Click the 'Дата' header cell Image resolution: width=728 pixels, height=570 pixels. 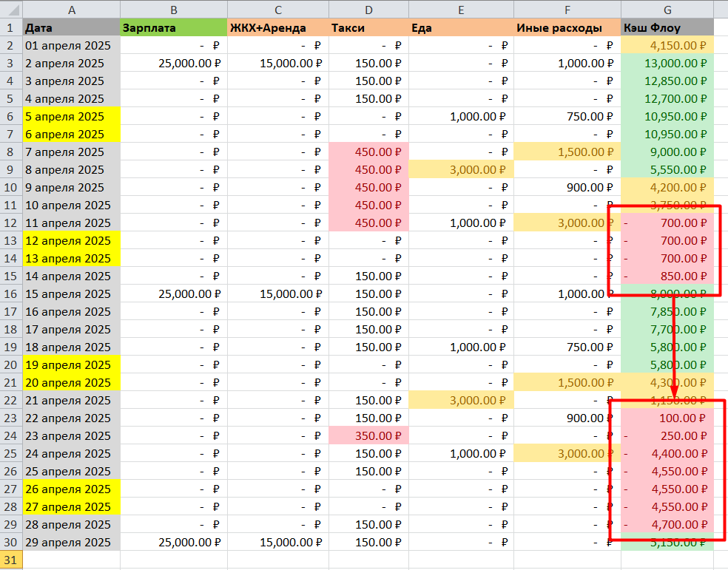click(72, 28)
